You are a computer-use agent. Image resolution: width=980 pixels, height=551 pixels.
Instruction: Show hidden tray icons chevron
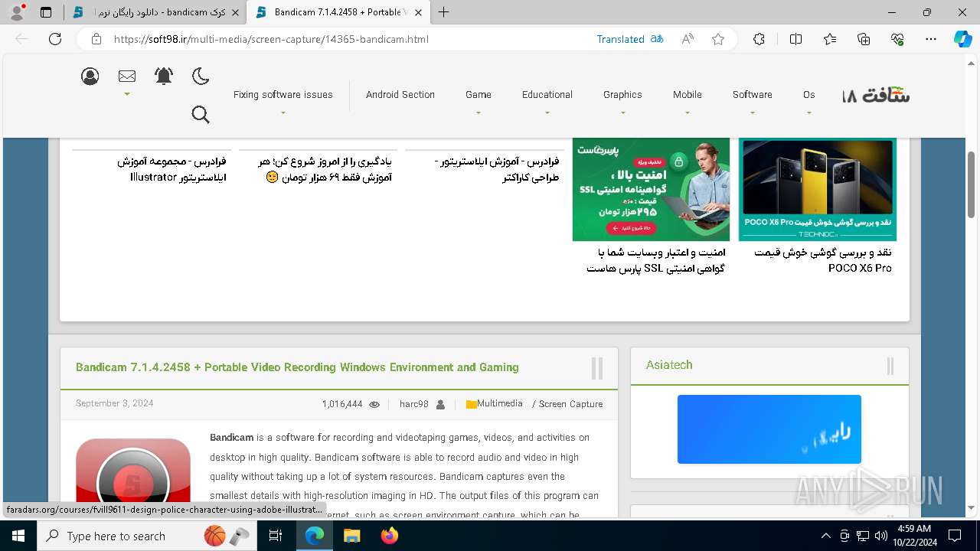tap(825, 536)
